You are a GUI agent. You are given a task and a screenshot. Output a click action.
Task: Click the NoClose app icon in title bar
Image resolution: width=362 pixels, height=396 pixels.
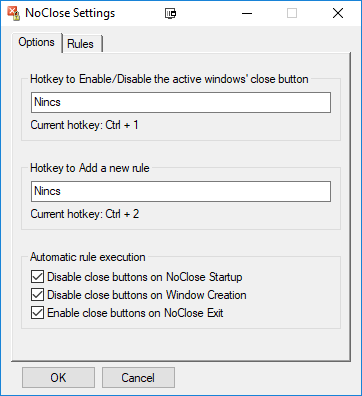click(14, 13)
